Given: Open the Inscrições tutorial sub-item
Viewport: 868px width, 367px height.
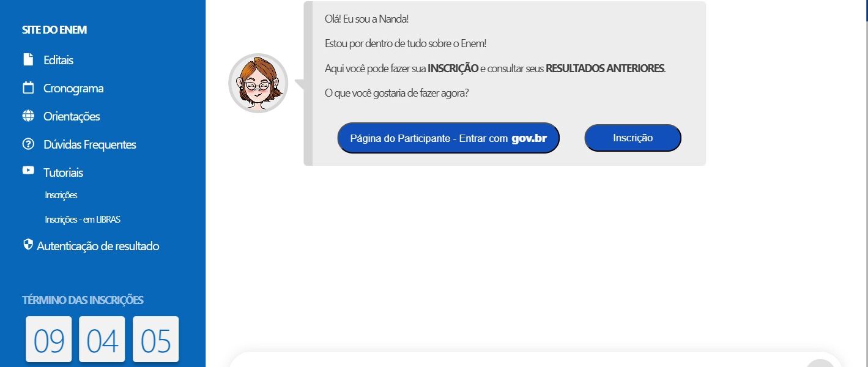Looking at the screenshot, I should pyautogui.click(x=61, y=195).
